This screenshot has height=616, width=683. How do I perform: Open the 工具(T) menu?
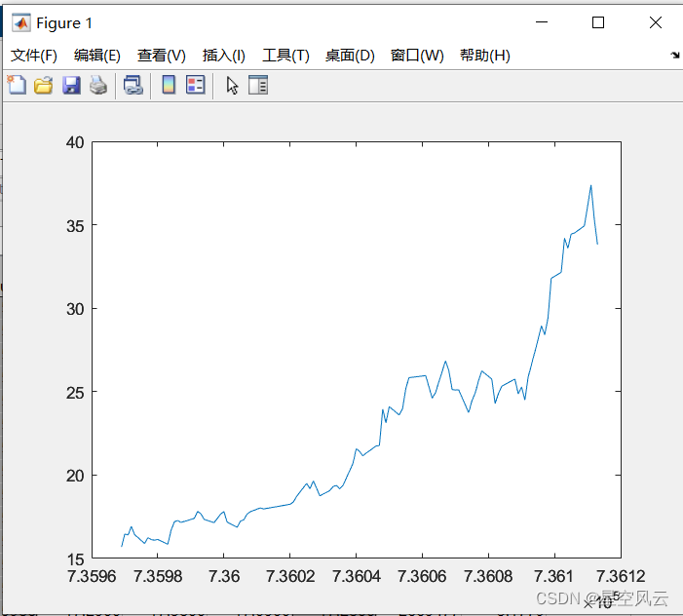(x=285, y=56)
